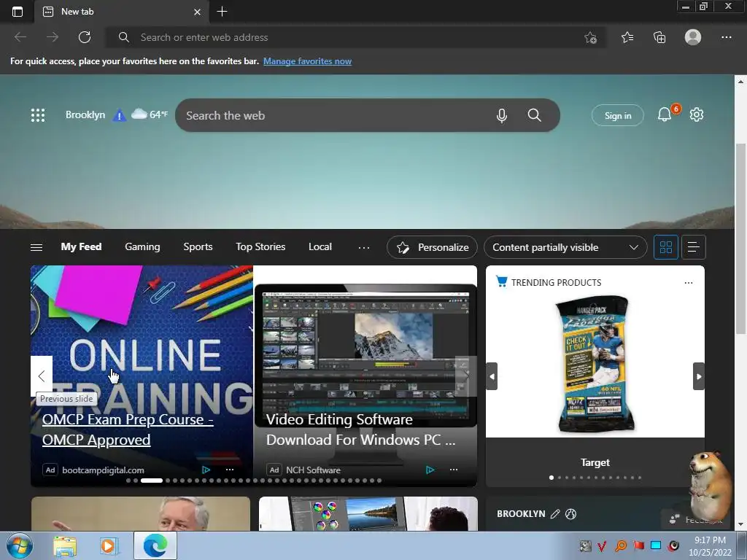The image size is (747, 560).
Task: Open the Windows Start button
Action: pyautogui.click(x=19, y=545)
